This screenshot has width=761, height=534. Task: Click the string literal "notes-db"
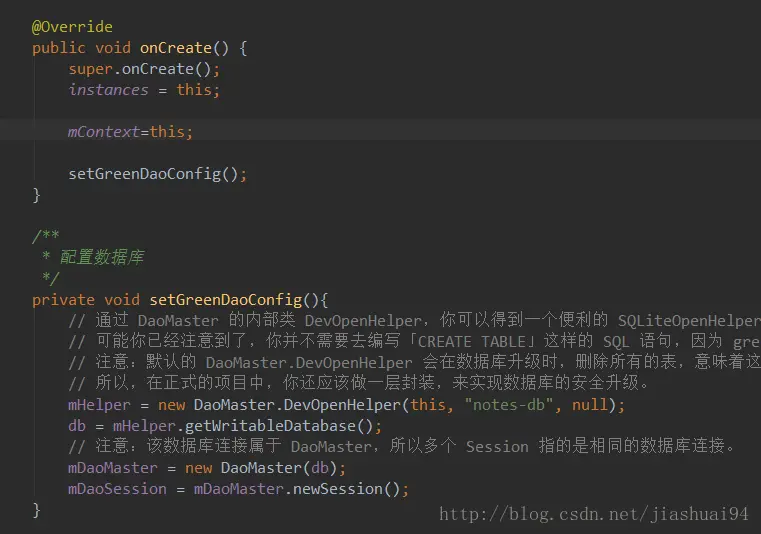tap(509, 404)
